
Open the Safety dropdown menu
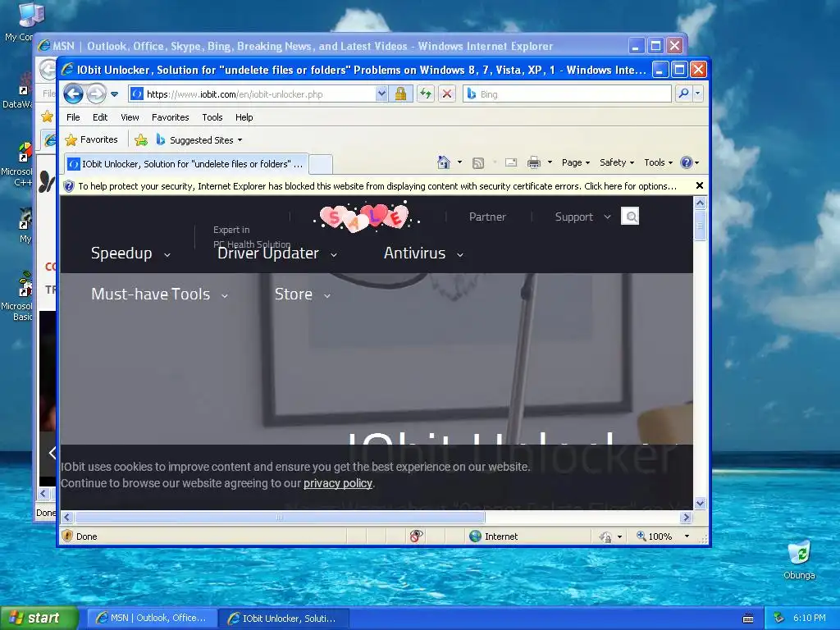(x=617, y=162)
